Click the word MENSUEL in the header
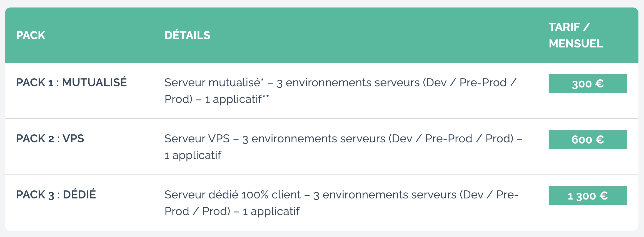 point(576,44)
